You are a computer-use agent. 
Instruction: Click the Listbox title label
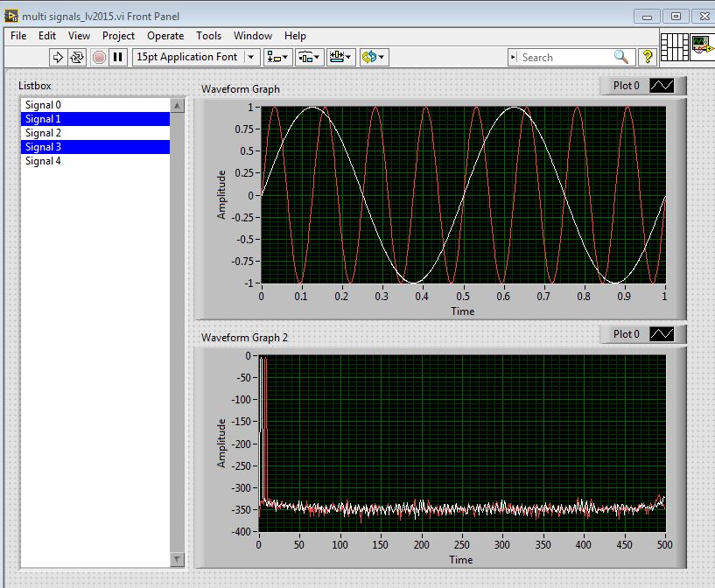pos(35,86)
